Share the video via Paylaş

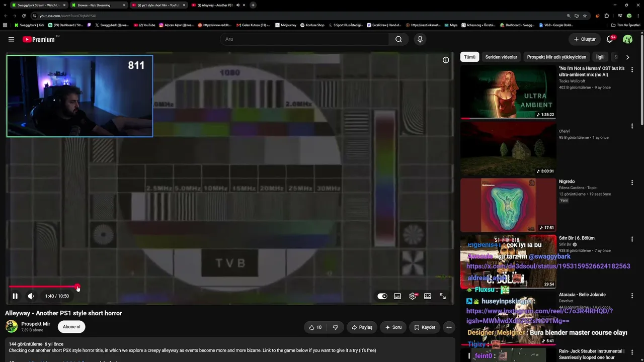[362, 327]
